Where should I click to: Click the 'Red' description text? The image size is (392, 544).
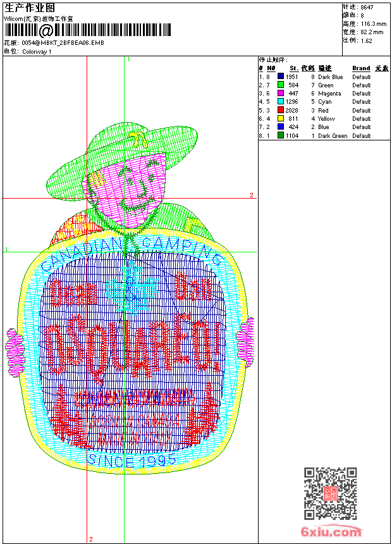point(323,111)
